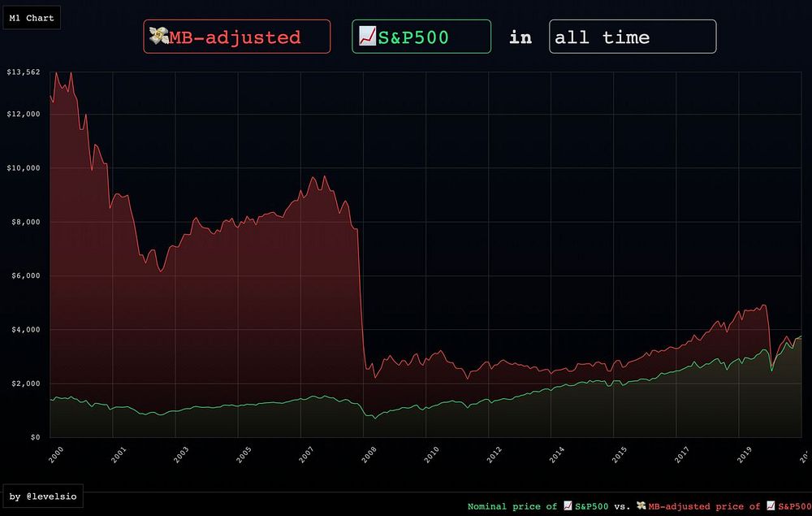Click the 2019 x-axis label

tap(745, 454)
